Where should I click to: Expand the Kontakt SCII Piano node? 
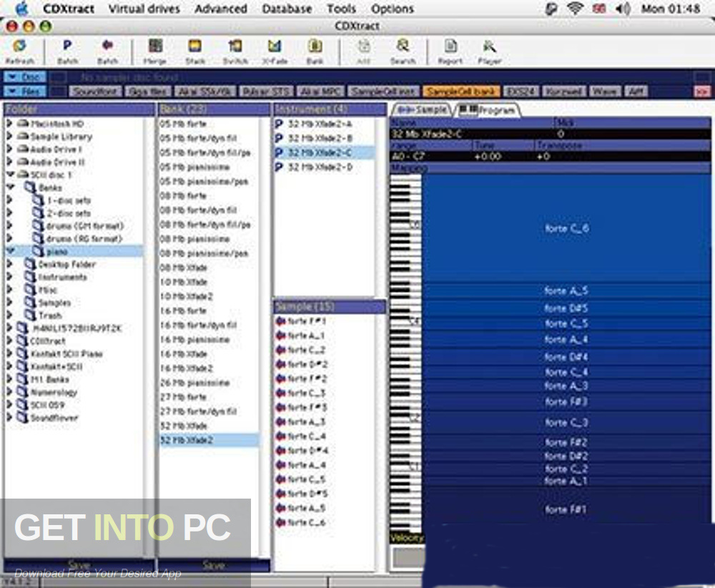(x=9, y=353)
